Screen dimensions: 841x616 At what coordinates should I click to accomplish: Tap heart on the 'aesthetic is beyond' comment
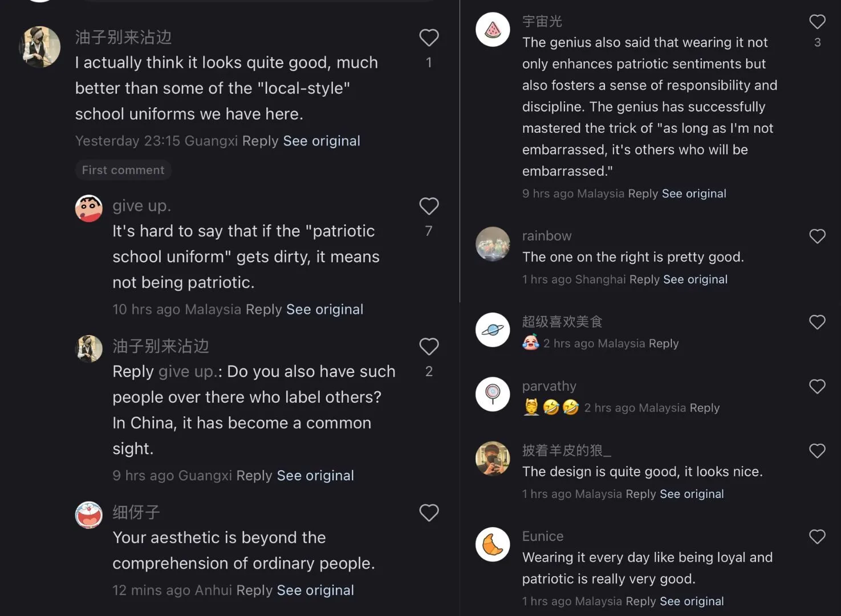[x=429, y=513]
